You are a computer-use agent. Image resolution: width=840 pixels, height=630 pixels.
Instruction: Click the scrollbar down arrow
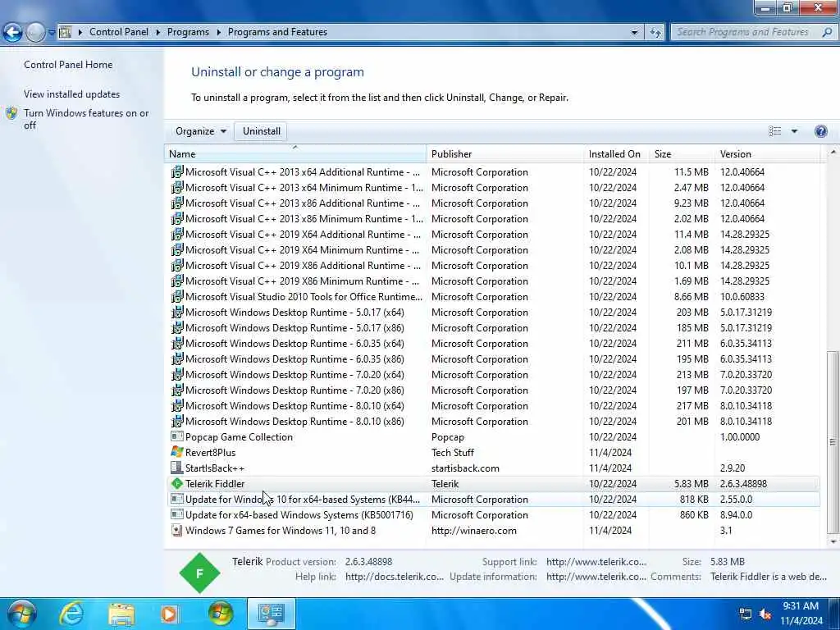click(x=833, y=541)
